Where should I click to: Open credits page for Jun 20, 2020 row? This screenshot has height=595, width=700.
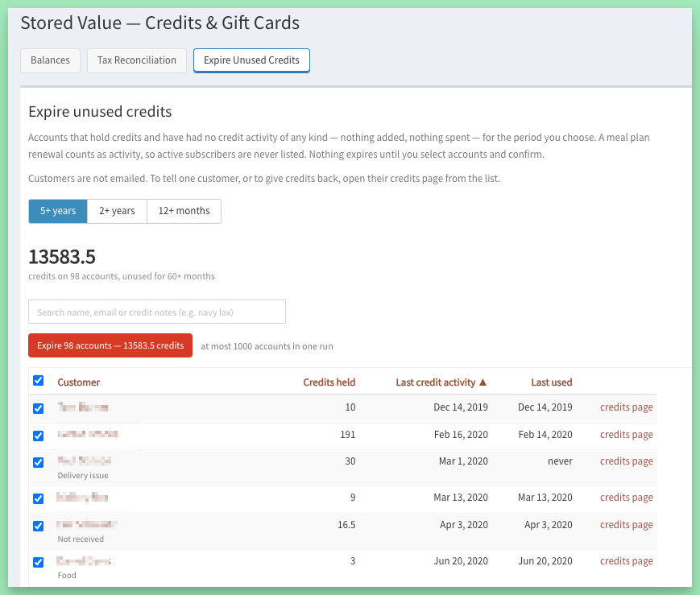coord(627,560)
